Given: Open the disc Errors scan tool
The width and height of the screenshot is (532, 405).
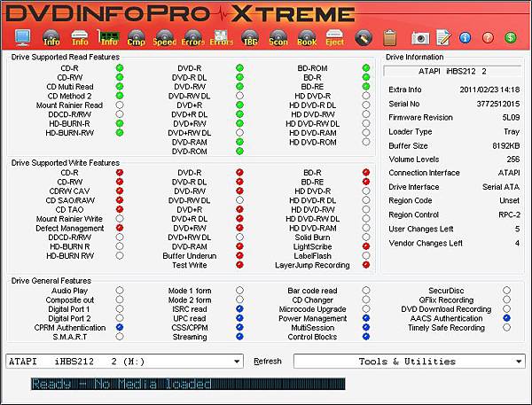Looking at the screenshot, I should 192,37.
